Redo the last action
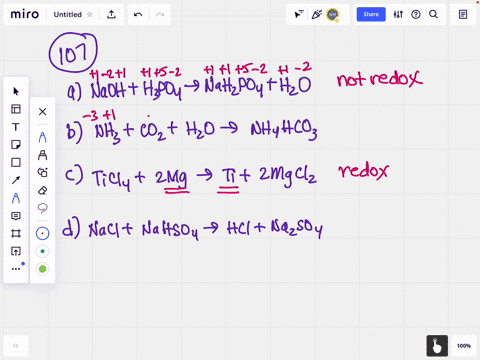Image resolution: width=480 pixels, height=360 pixels. (x=160, y=14)
